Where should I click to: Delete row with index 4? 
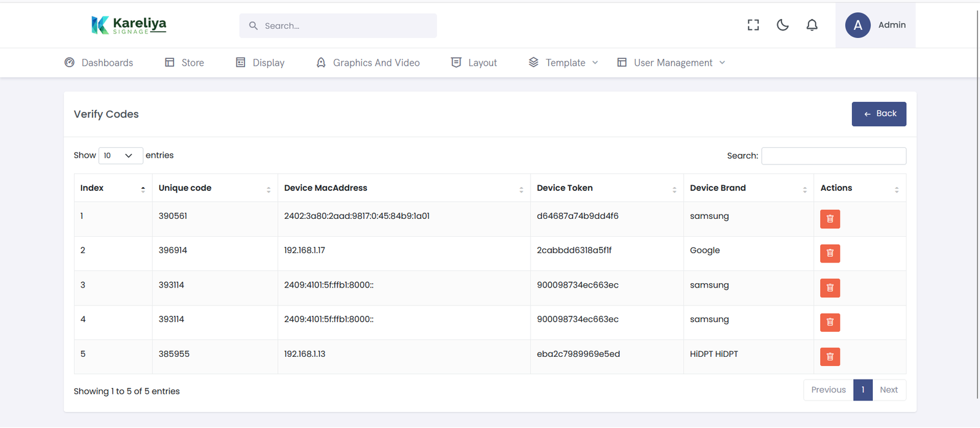(830, 322)
